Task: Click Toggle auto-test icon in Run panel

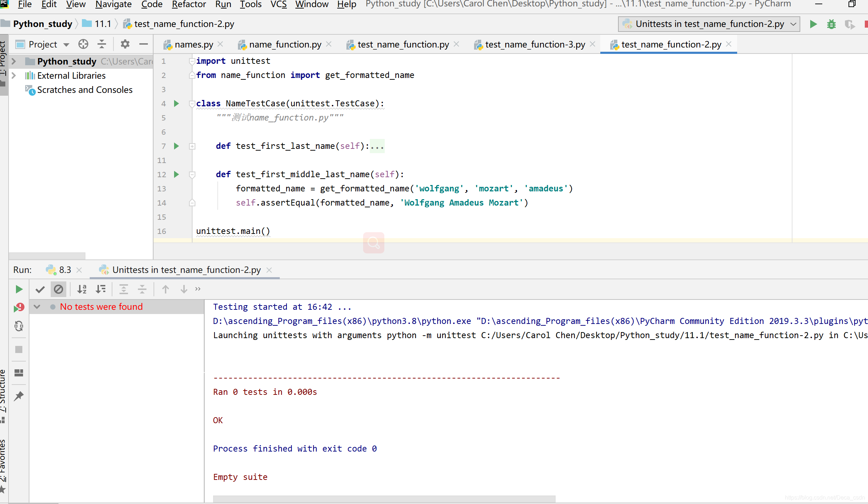Action: tap(19, 326)
